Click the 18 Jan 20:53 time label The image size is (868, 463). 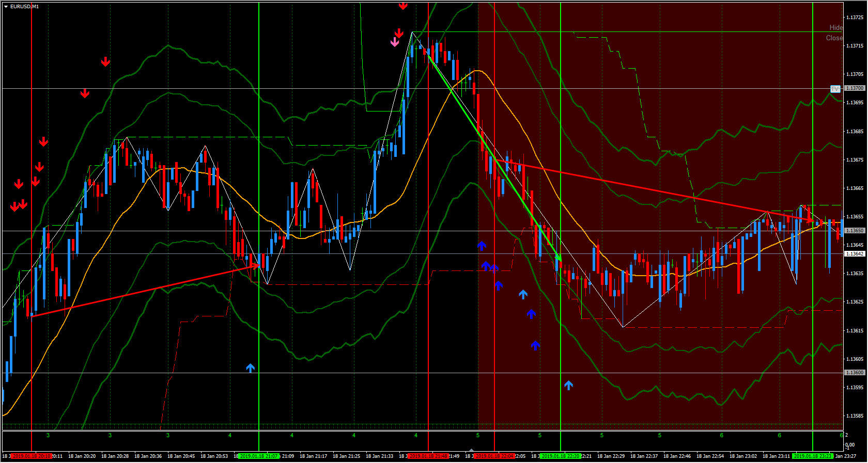214,456
